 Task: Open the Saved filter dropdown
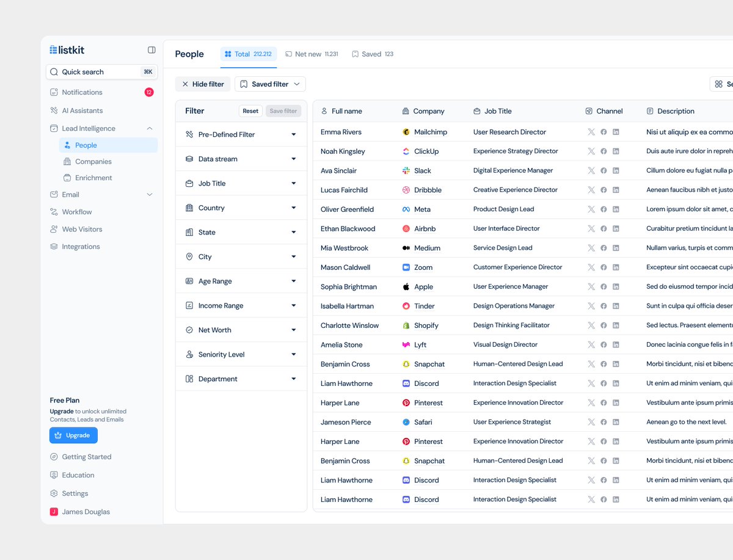(x=271, y=84)
